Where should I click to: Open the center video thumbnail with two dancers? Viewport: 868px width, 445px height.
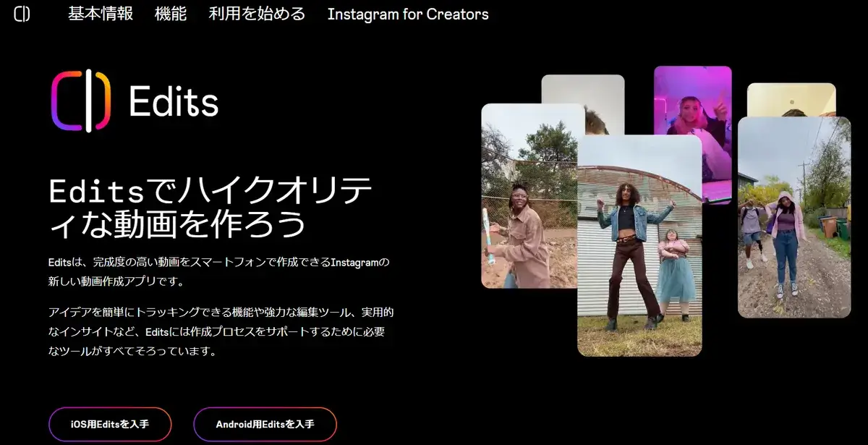pos(639,245)
